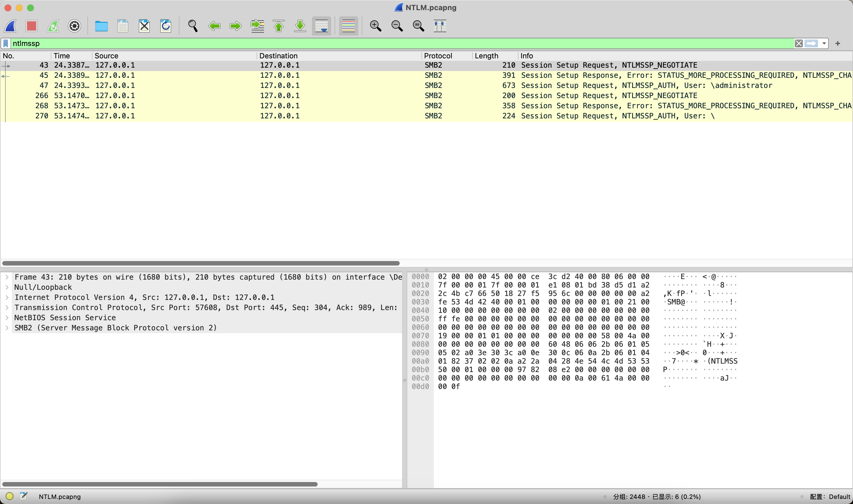
Task: Jump to the first packet icon
Action: tap(279, 26)
